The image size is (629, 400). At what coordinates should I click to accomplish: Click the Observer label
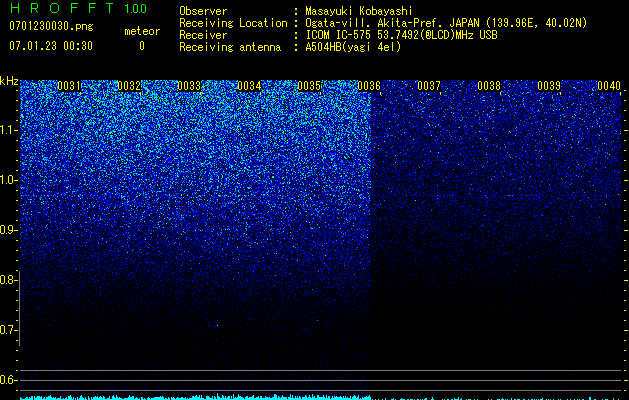tap(203, 11)
